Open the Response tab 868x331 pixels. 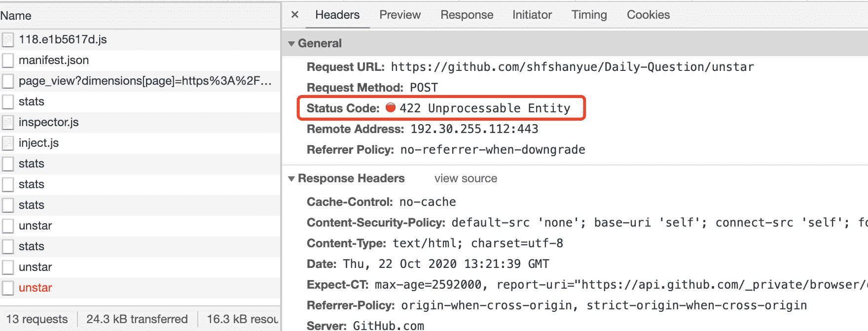coord(467,15)
